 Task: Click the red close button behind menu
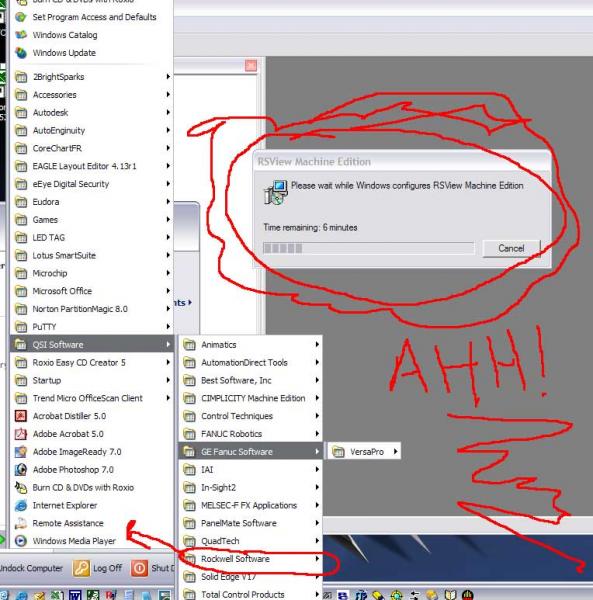tap(251, 65)
